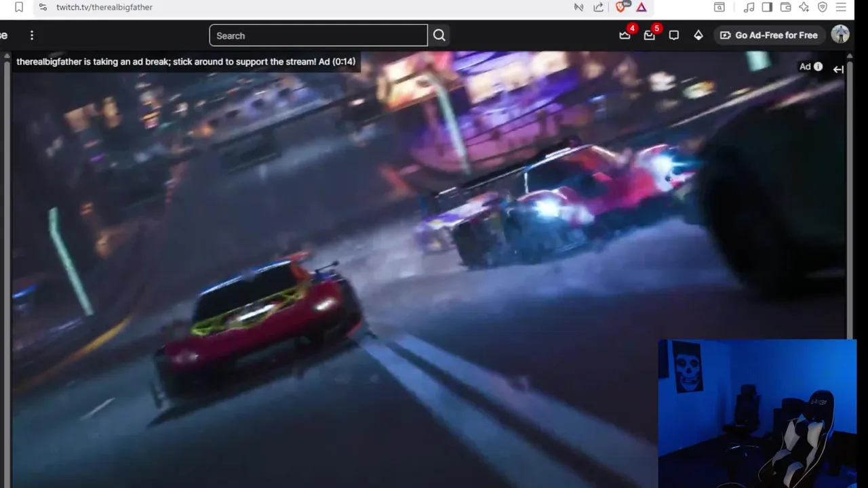Open the Leo AI sparkle icon
The height and width of the screenshot is (488, 868).
(x=804, y=7)
